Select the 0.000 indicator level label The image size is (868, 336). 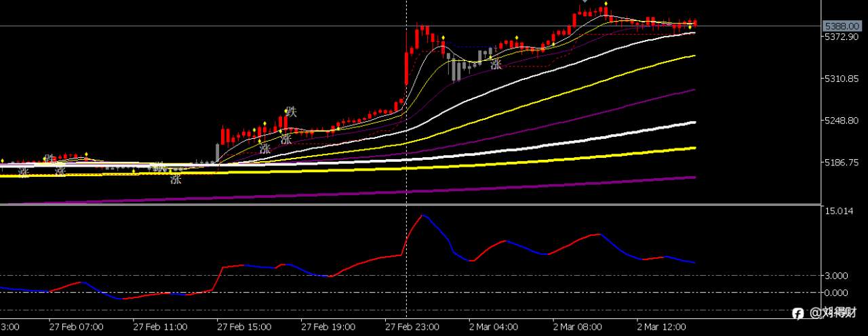click(837, 293)
